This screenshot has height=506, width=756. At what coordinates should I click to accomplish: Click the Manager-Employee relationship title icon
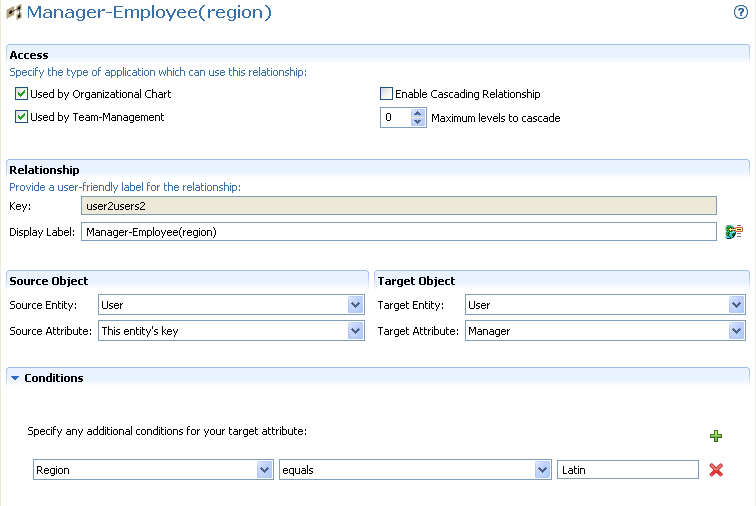pos(15,14)
